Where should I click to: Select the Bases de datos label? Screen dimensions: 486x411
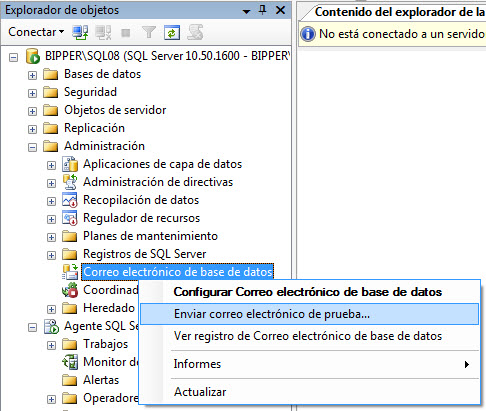coord(102,74)
